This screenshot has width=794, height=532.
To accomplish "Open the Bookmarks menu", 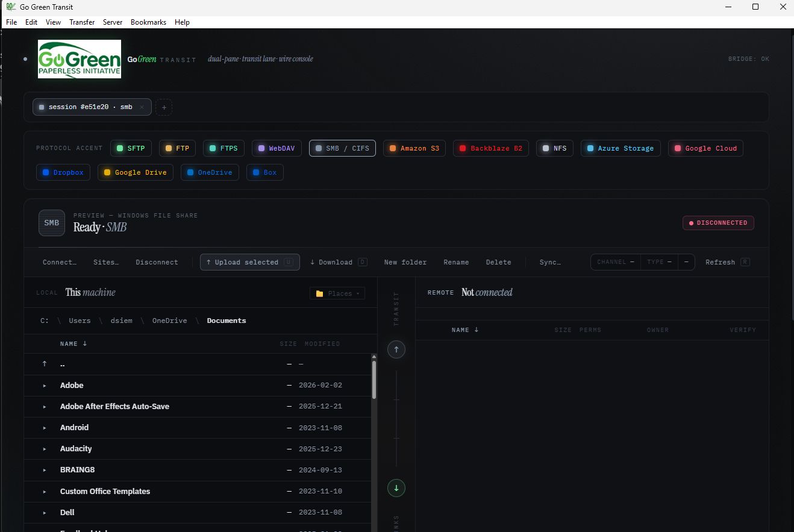I will [148, 22].
